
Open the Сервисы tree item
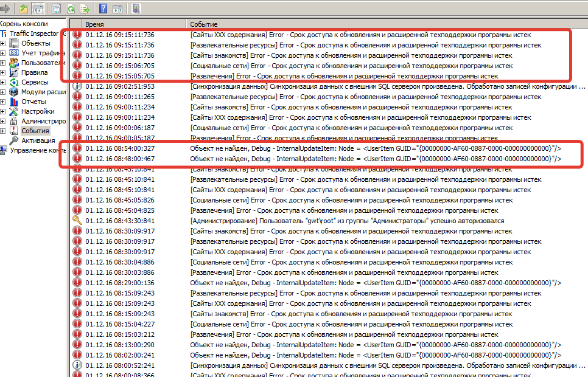click(x=35, y=83)
